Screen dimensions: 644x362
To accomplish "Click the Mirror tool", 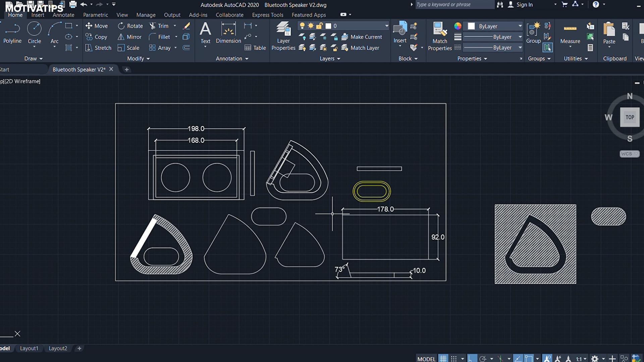I will [x=130, y=37].
